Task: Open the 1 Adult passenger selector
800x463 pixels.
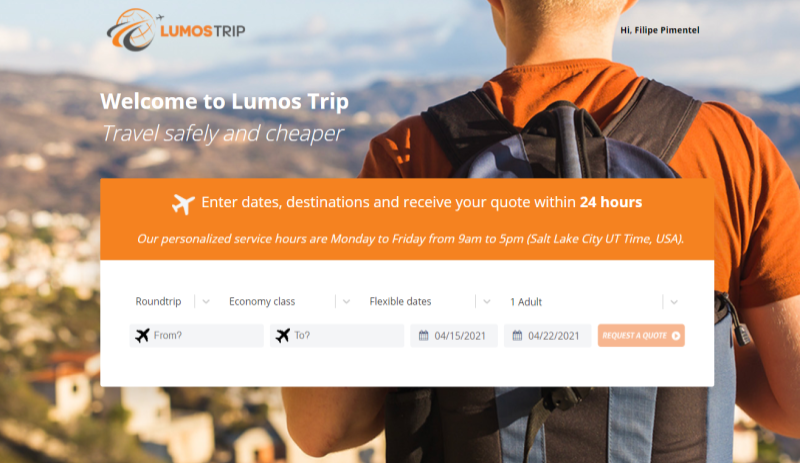Action: pyautogui.click(x=594, y=302)
